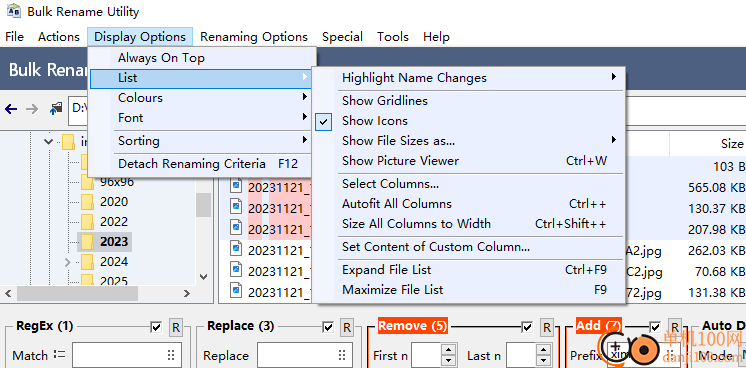Toggle Always On Top option
This screenshot has width=746, height=368.
pyautogui.click(x=202, y=58)
